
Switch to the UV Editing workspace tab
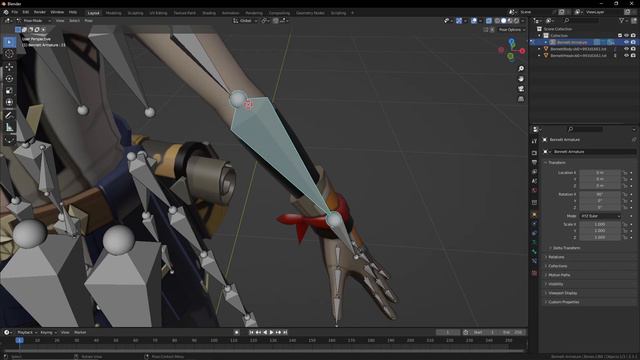pyautogui.click(x=158, y=13)
